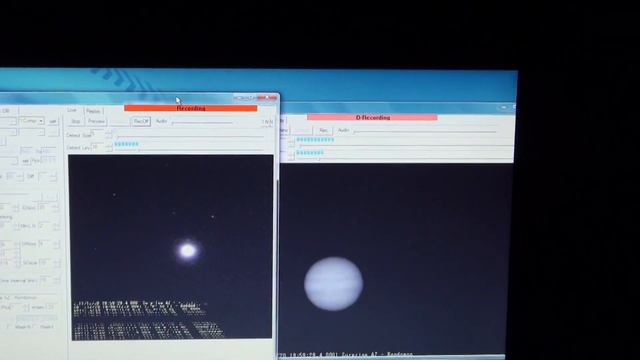Minimize the right recording window

(504, 107)
